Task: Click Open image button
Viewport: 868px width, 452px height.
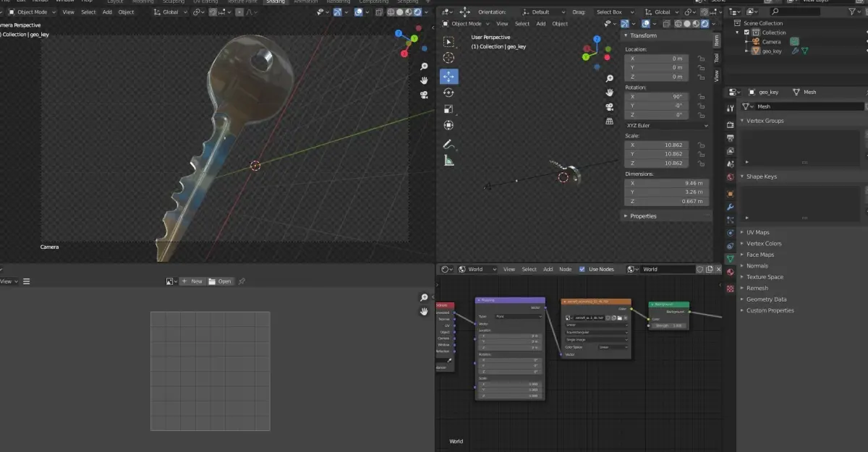Action: 221,281
